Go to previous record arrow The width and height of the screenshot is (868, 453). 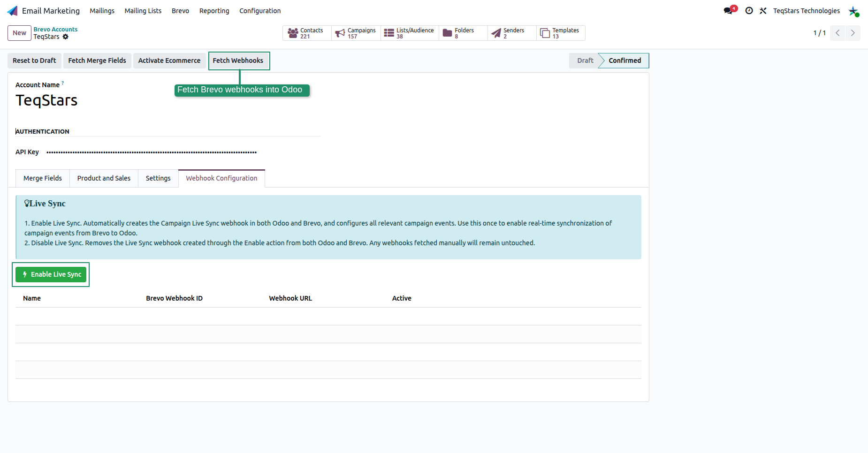[x=838, y=33]
